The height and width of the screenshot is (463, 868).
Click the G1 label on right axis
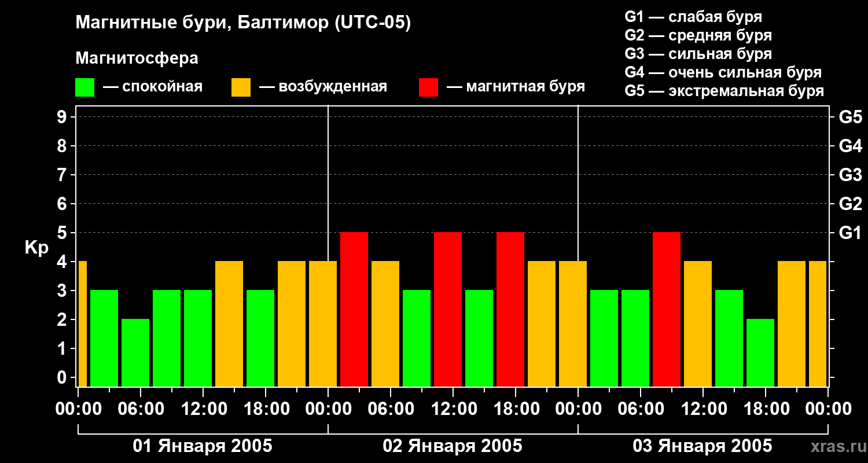pyautogui.click(x=850, y=233)
